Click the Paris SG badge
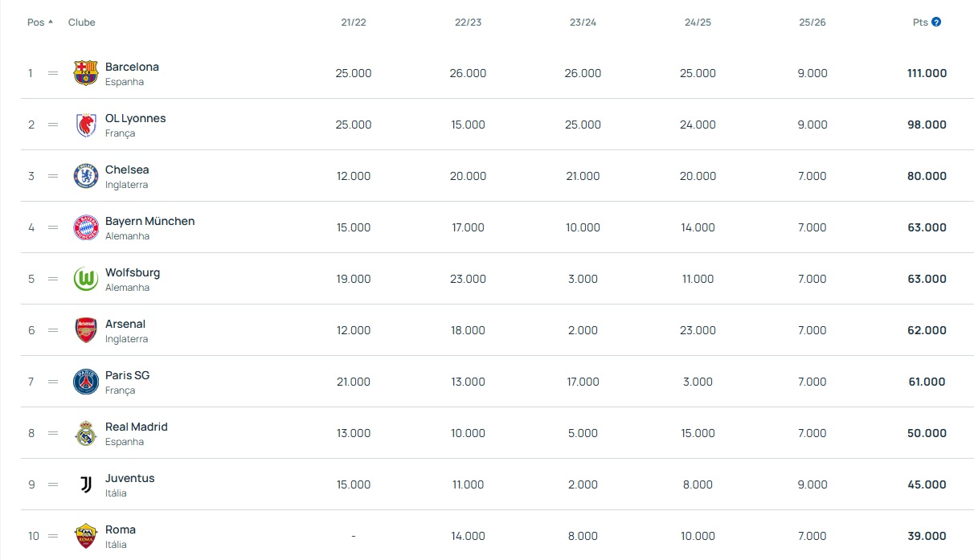 (x=86, y=382)
